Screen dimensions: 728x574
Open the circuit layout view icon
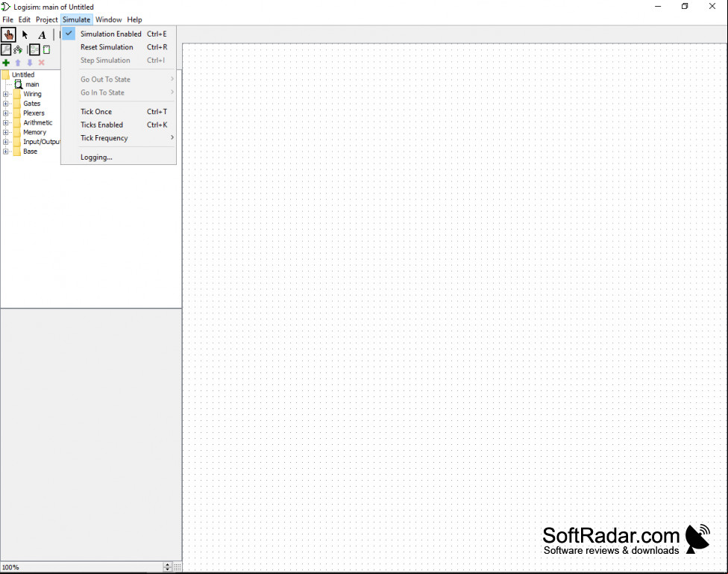[x=34, y=49]
